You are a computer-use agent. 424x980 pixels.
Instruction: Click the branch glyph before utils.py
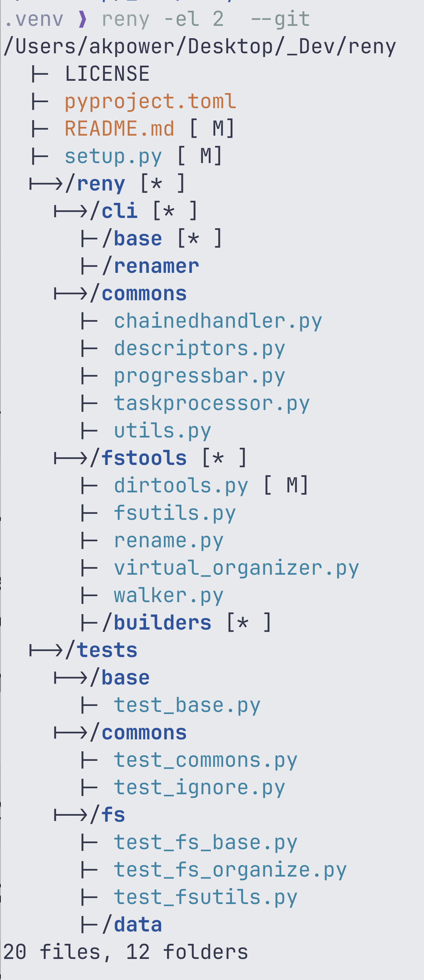pyautogui.click(x=89, y=431)
